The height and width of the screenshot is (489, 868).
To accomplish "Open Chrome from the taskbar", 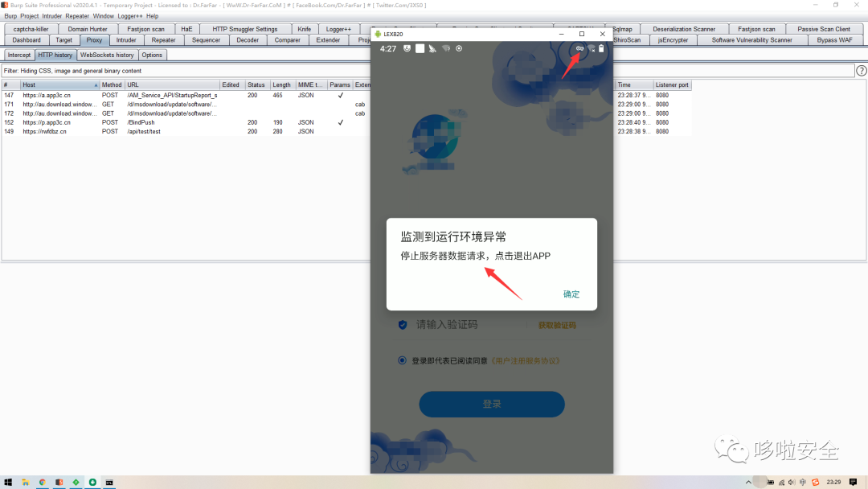I will (43, 482).
